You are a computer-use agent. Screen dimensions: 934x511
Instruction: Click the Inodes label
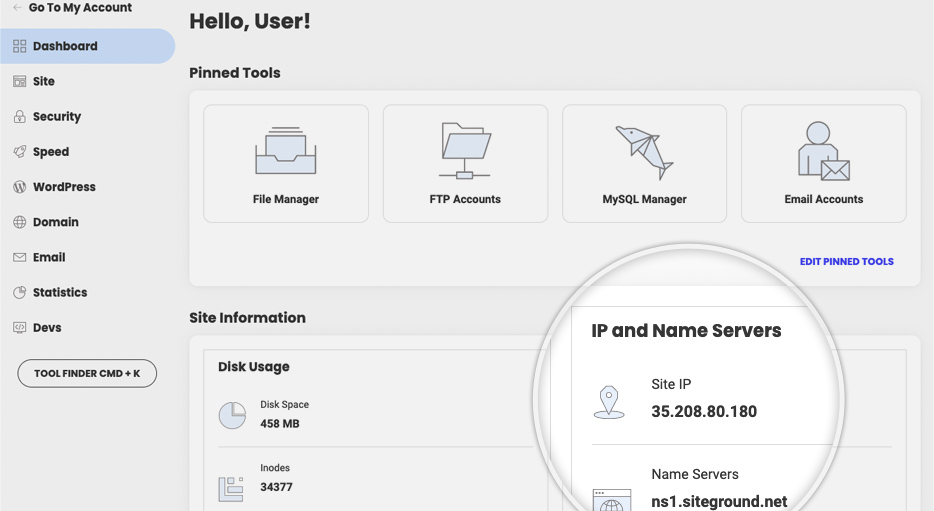275,468
